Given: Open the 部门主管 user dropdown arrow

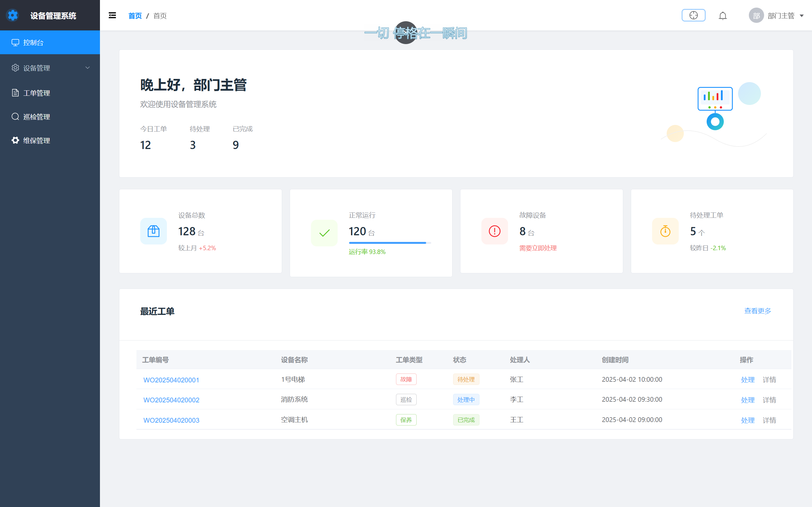Looking at the screenshot, I should click(802, 16).
